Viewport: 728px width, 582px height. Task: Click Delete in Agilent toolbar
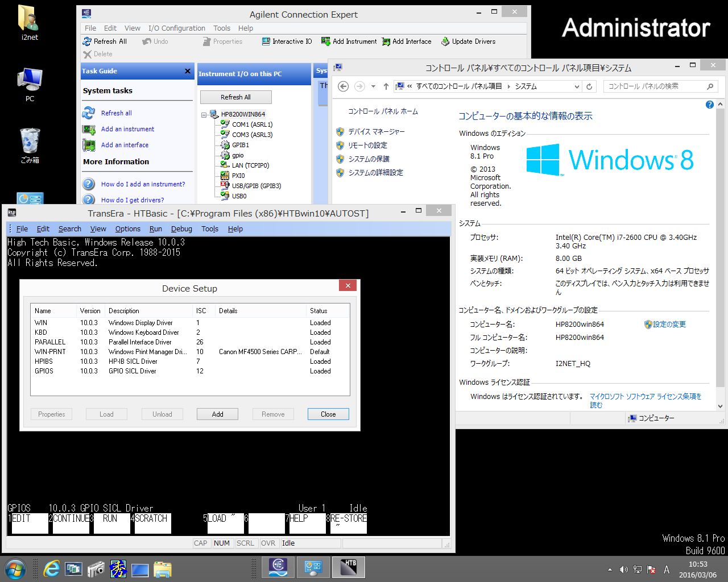point(98,54)
